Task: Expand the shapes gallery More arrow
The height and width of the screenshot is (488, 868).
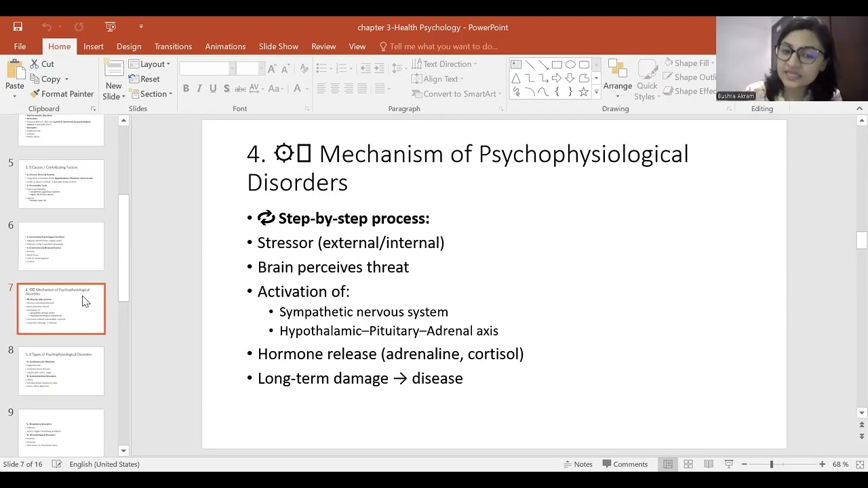Action: 596,92
